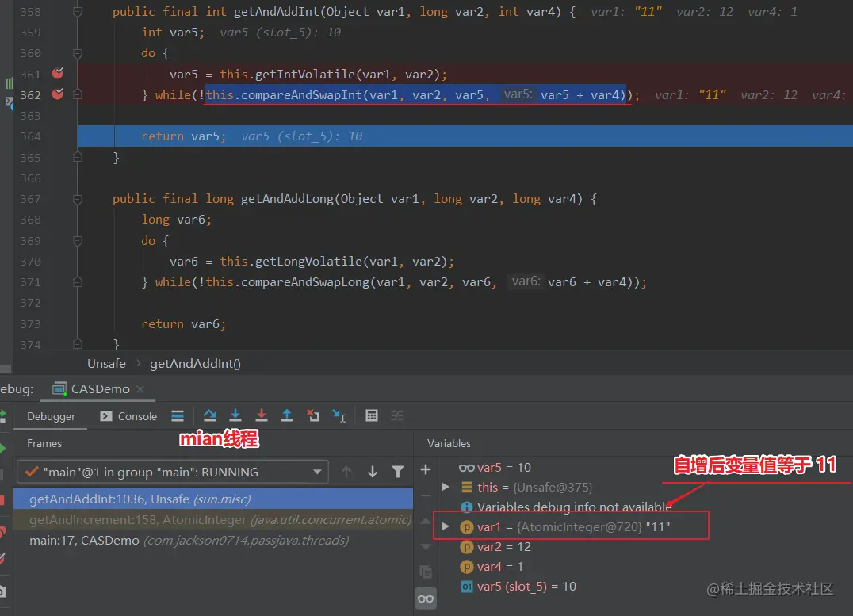Select the var4 = 1 variable row
The image size is (853, 616).
coord(645,567)
